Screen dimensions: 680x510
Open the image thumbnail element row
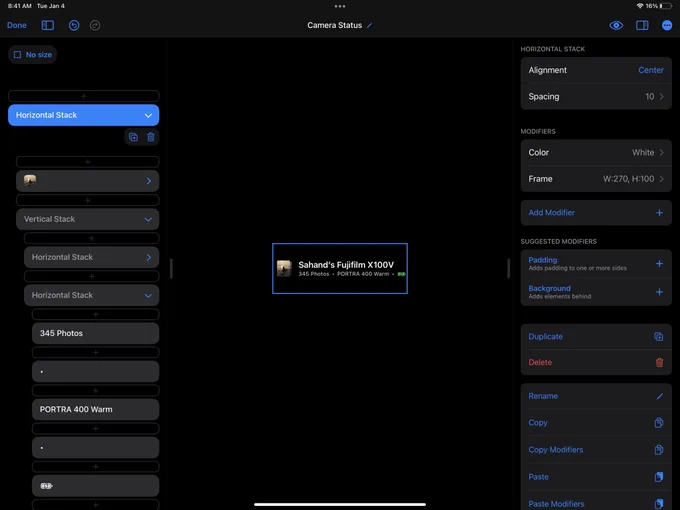pyautogui.click(x=87, y=181)
